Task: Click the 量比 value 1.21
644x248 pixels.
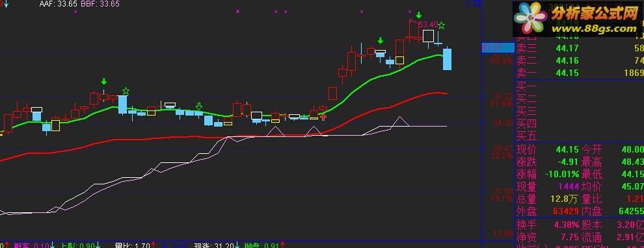Action: 635,199
